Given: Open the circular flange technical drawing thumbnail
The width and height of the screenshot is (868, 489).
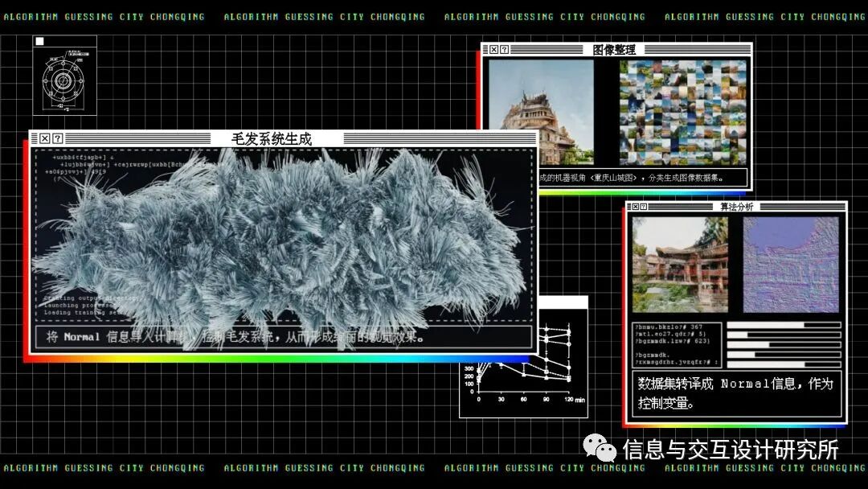Looking at the screenshot, I should tap(65, 80).
